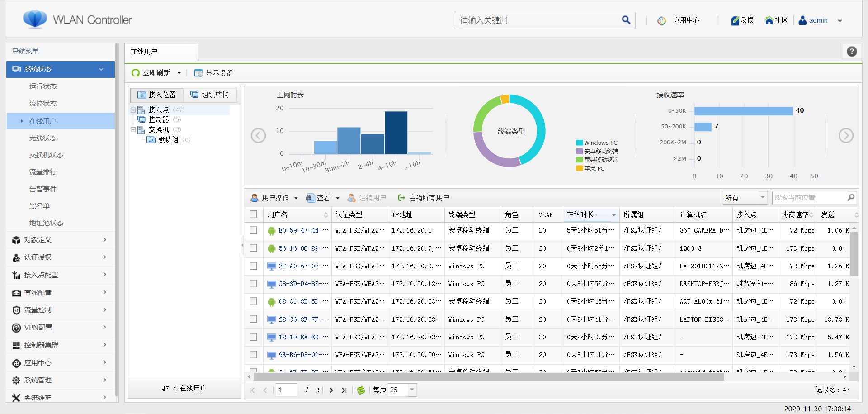This screenshot has width=868, height=414.
Task: Switch to the 接入位置 tab
Action: click(157, 95)
